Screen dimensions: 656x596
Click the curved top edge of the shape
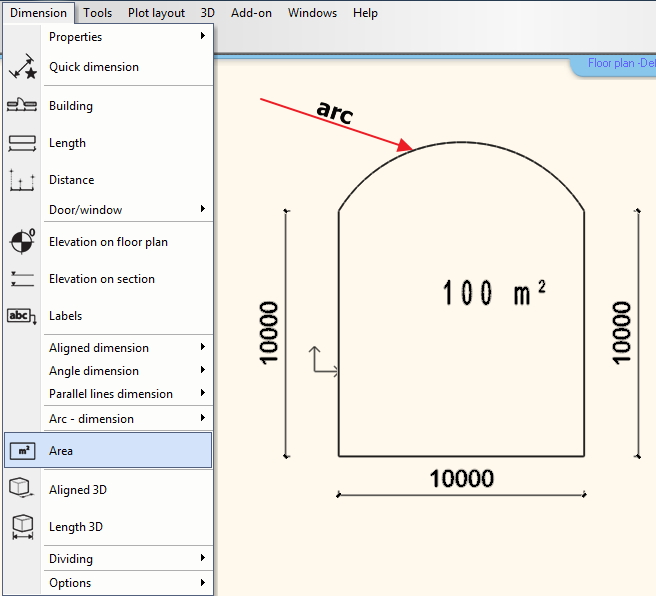coord(461,143)
